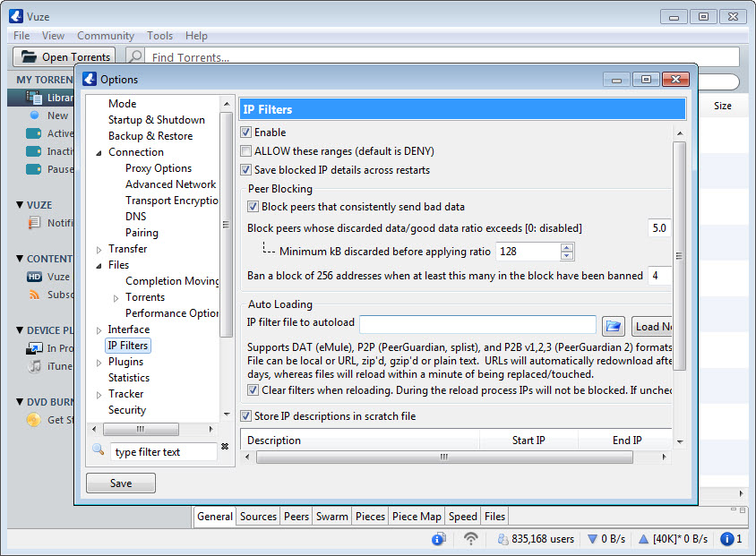Screen dimensions: 756x556
Task: Collapse the VUZE sidebar section
Action: [x=20, y=205]
